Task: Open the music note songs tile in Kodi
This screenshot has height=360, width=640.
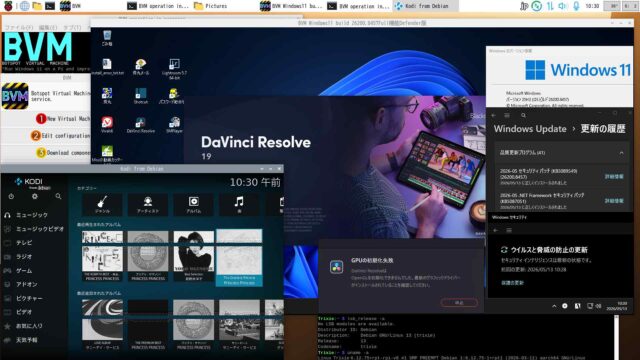Action: 239,204
